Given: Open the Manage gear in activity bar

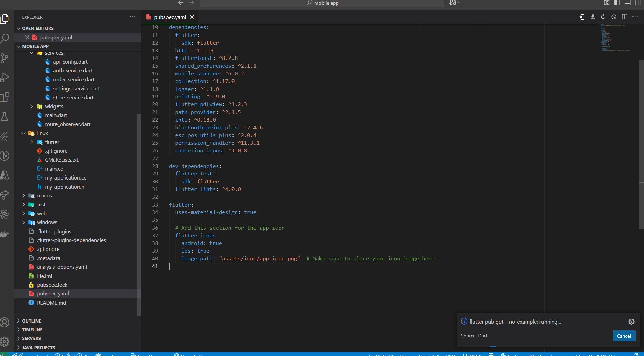Looking at the screenshot, I should tap(5, 341).
